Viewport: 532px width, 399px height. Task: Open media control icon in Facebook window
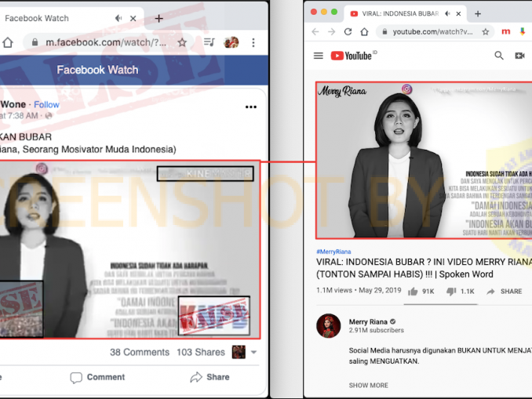tap(209, 42)
